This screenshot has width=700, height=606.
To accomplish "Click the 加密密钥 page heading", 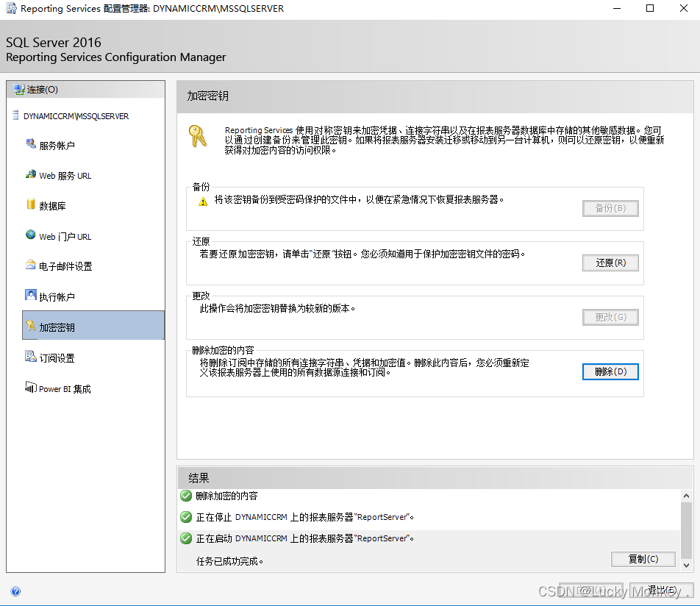I will 207,96.
